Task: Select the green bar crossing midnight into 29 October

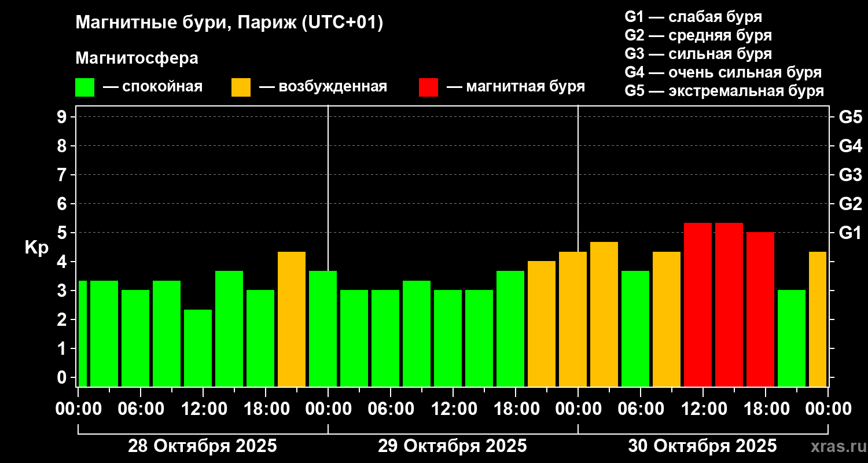Action: [323, 329]
